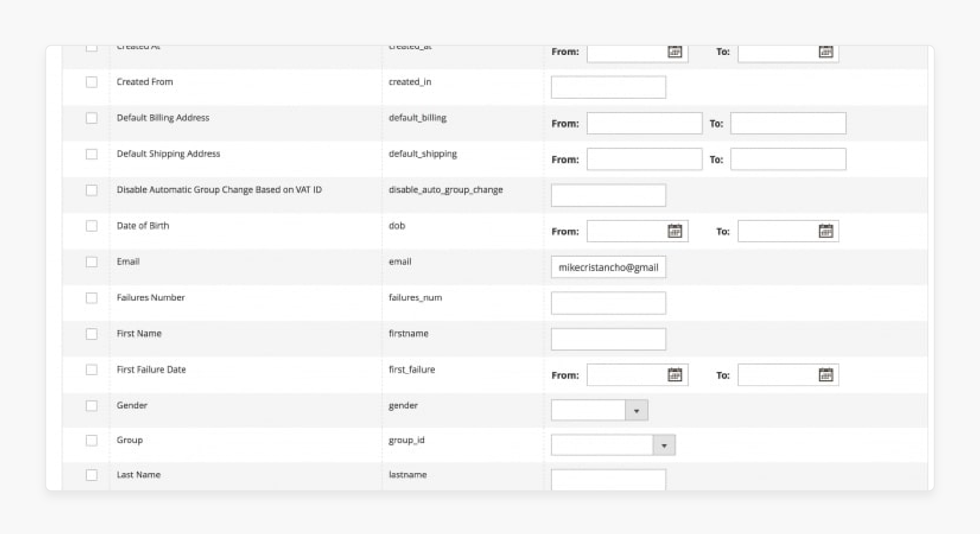Click the 'Default Billing Address' label
Image resolution: width=980 pixels, height=534 pixels.
(x=163, y=118)
